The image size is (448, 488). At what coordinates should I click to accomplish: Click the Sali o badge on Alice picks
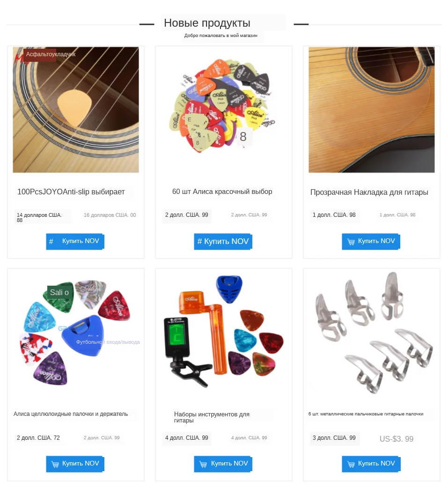[x=59, y=292]
